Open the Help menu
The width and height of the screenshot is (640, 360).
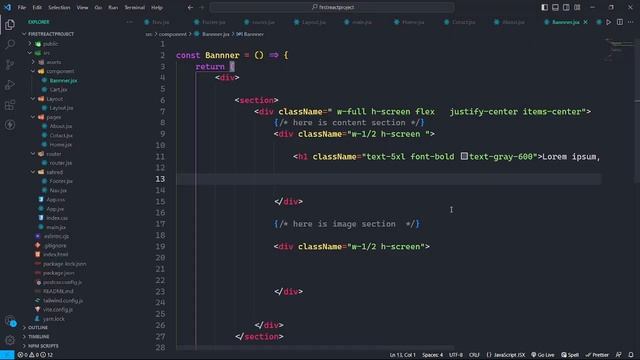157,7
